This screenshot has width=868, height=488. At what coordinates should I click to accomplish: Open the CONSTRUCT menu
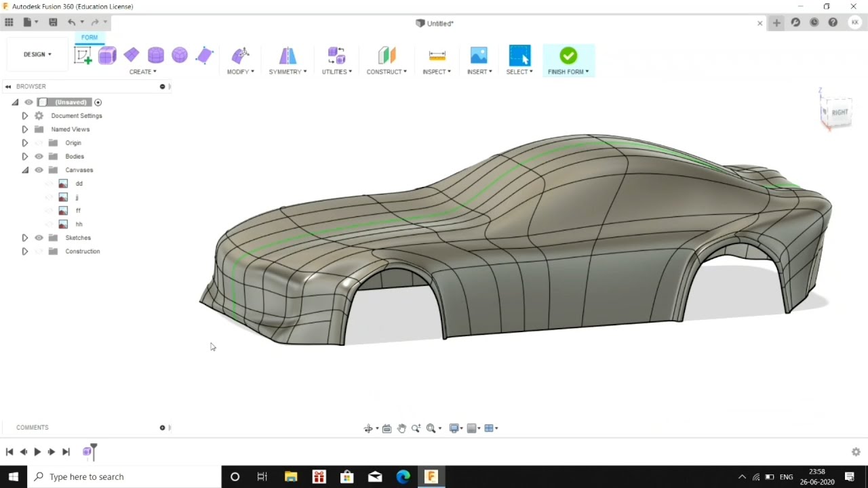(387, 72)
